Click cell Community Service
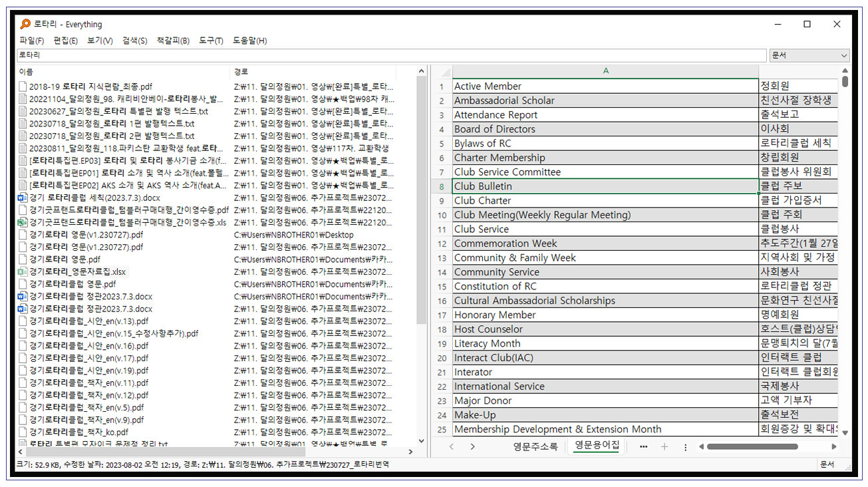The width and height of the screenshot is (868, 487). pos(605,271)
